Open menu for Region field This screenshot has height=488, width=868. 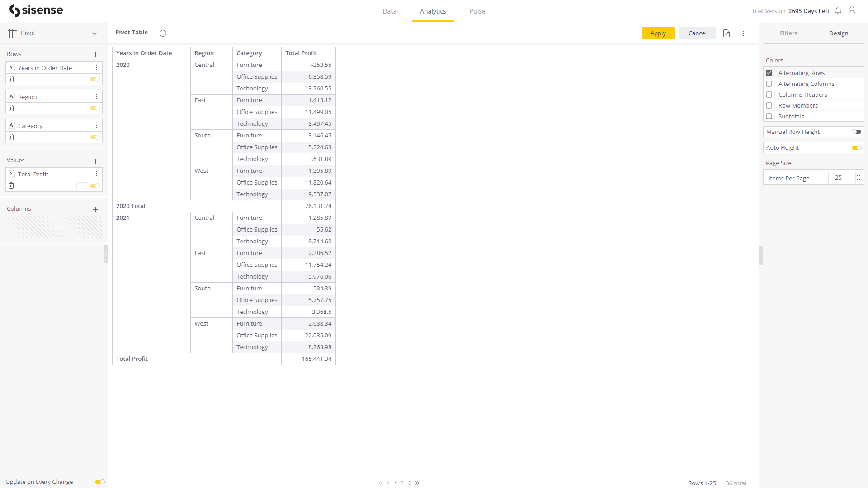[x=97, y=96]
